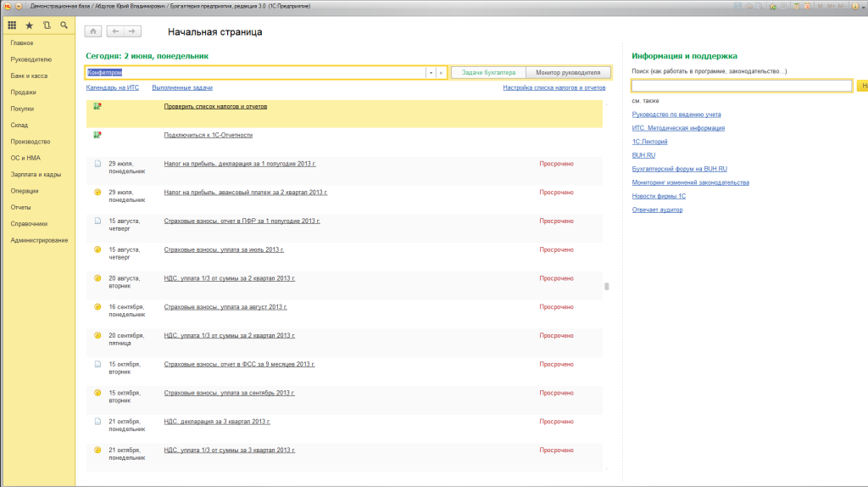
Task: Open the sections menu grid icon
Action: [12, 25]
